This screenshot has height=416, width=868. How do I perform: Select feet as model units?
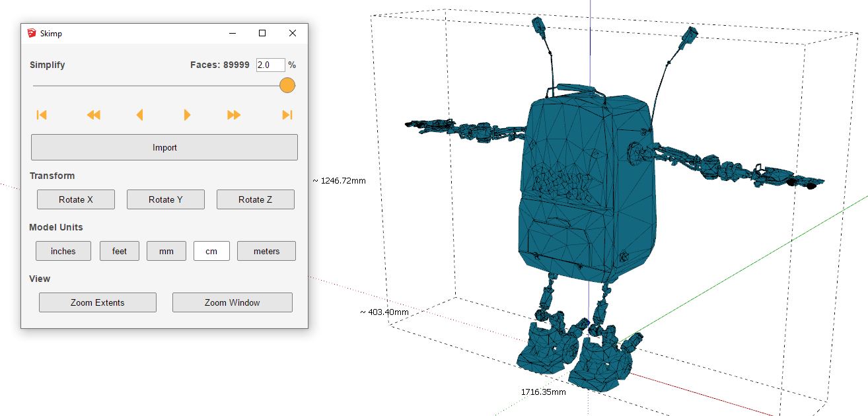tap(120, 251)
